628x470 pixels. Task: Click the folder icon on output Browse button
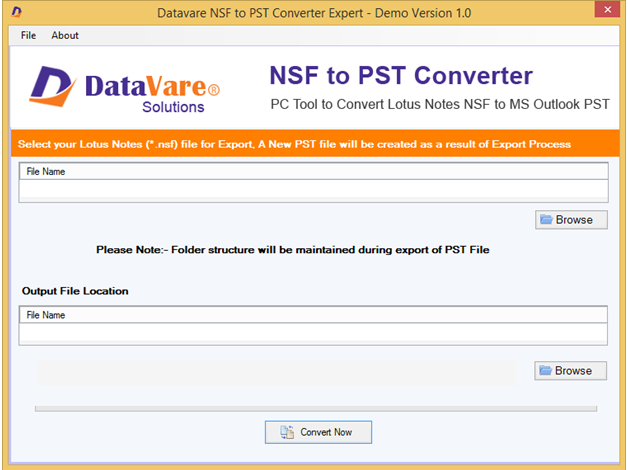545,370
